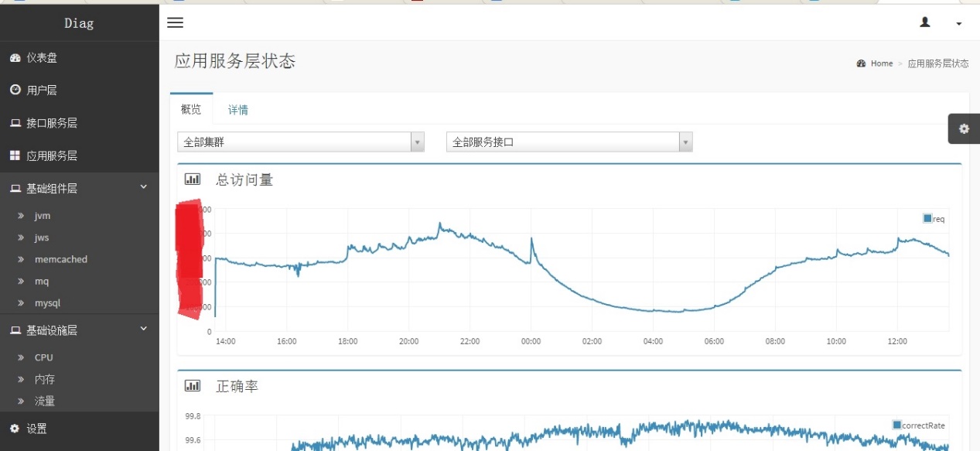The width and height of the screenshot is (980, 451).
Task: Click the 仪表盘 dashboard icon in sidebar
Action: click(15, 58)
